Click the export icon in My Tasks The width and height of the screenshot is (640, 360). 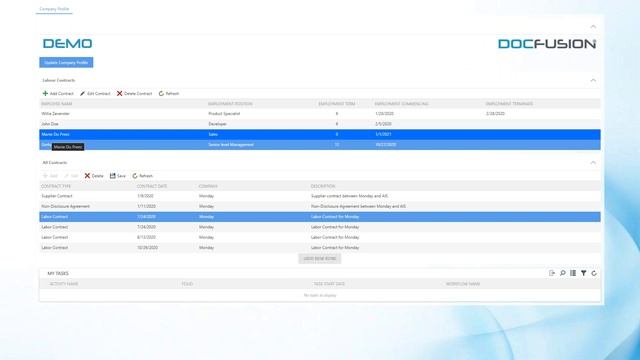(x=552, y=273)
